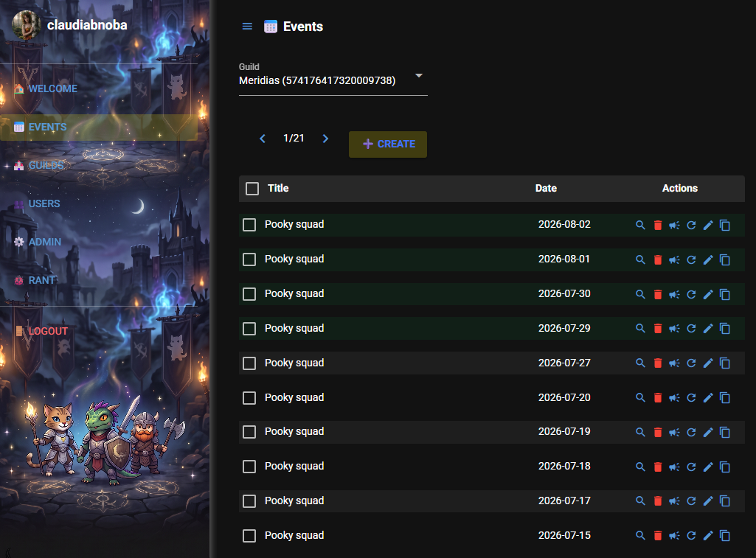
Task: Select Events in the sidebar
Action: [99, 128]
